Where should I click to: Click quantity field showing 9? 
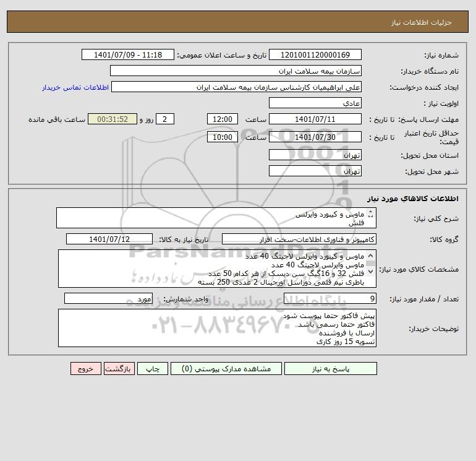pos(330,299)
